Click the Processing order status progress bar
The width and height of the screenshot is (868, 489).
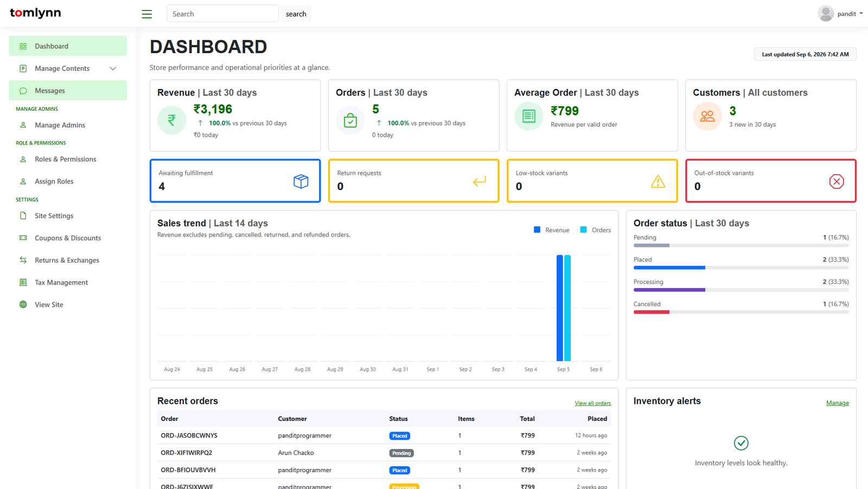741,290
